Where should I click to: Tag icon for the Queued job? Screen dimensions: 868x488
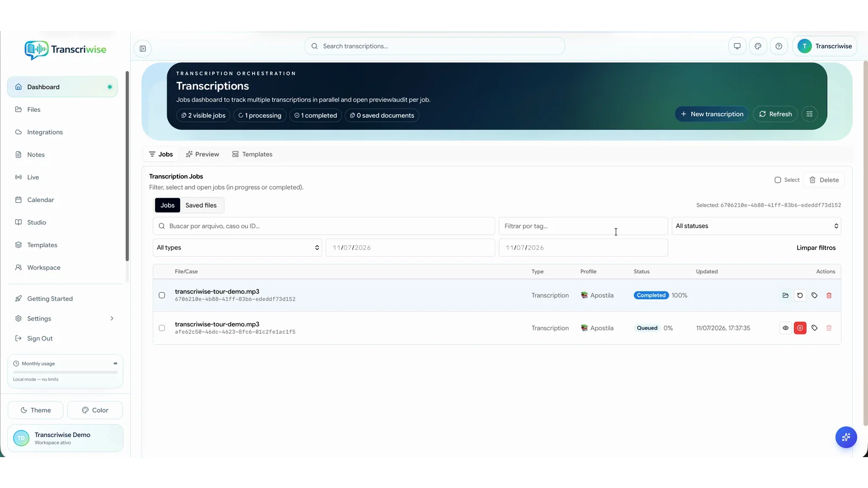(x=814, y=328)
